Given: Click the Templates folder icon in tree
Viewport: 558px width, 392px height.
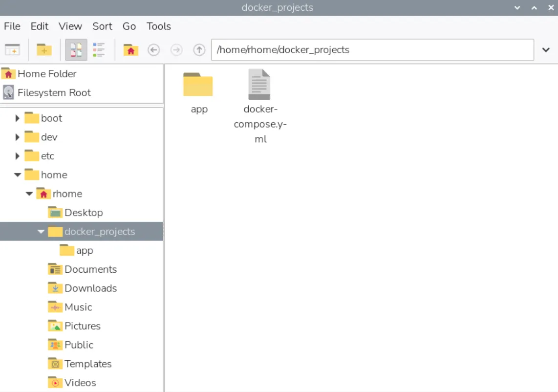Looking at the screenshot, I should coord(55,363).
